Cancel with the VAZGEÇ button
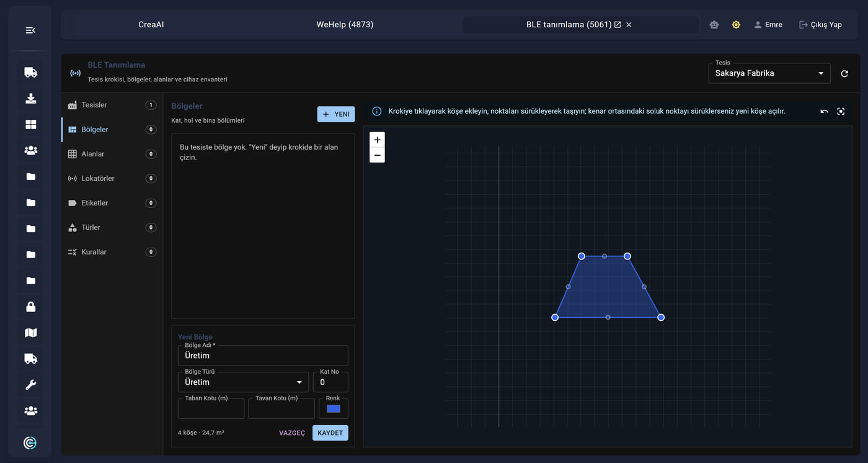868x463 pixels. (292, 433)
